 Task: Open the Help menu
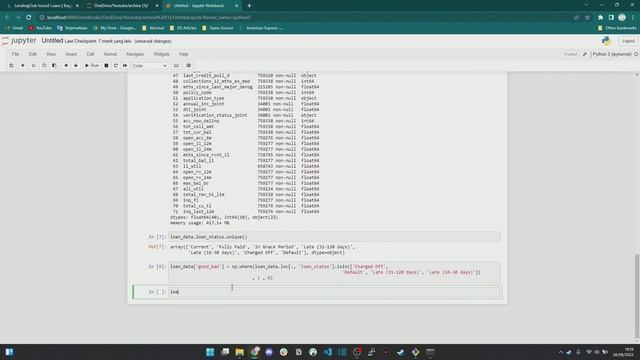184,54
